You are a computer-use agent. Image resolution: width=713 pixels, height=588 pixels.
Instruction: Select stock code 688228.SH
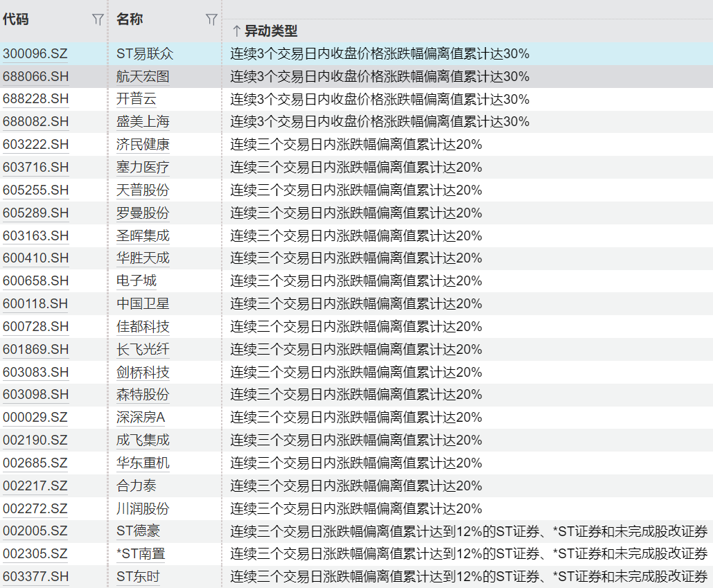pyautogui.click(x=35, y=99)
